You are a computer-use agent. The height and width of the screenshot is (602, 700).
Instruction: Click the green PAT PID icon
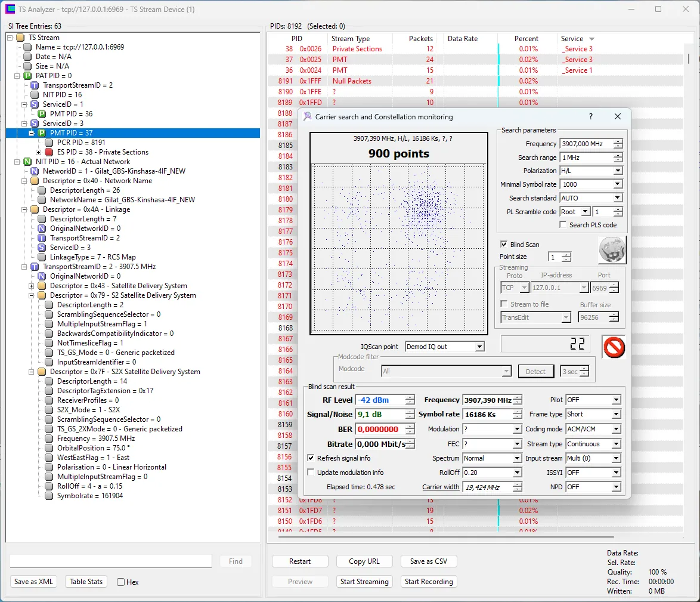pyautogui.click(x=27, y=76)
